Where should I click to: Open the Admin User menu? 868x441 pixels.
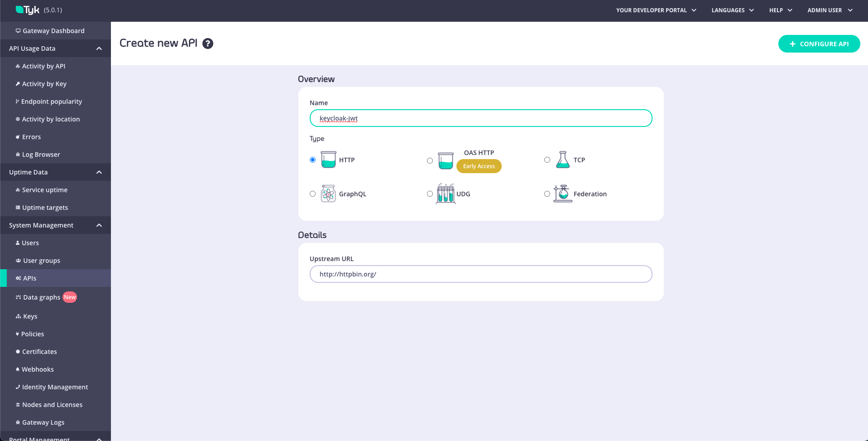pos(830,10)
